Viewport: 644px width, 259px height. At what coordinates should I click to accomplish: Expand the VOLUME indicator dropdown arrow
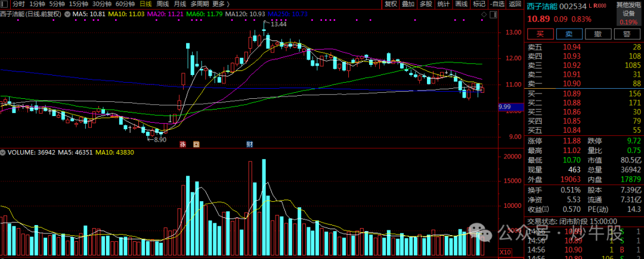pyautogui.click(x=4, y=152)
